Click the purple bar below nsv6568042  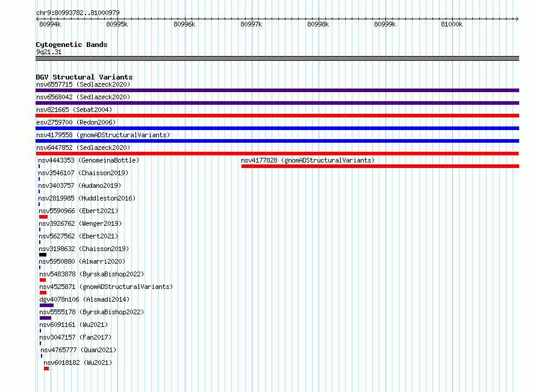click(x=277, y=103)
